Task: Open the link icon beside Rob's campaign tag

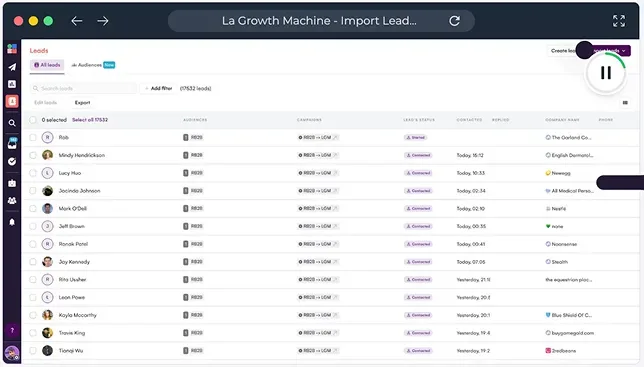Action: coord(336,138)
